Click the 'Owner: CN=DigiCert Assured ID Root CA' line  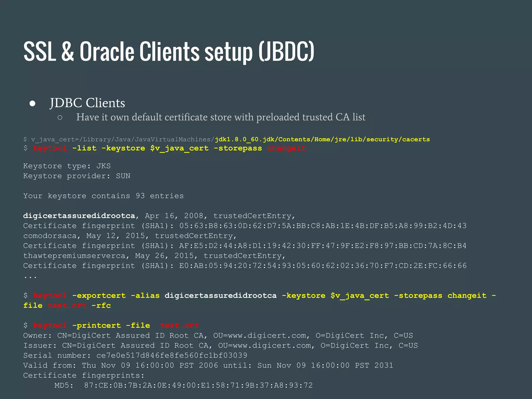pos(218,336)
